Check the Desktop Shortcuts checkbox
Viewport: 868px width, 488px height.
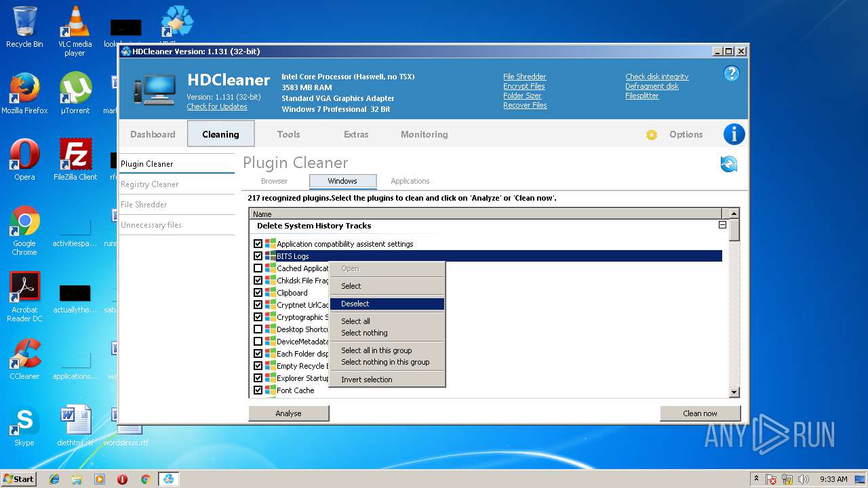point(258,329)
